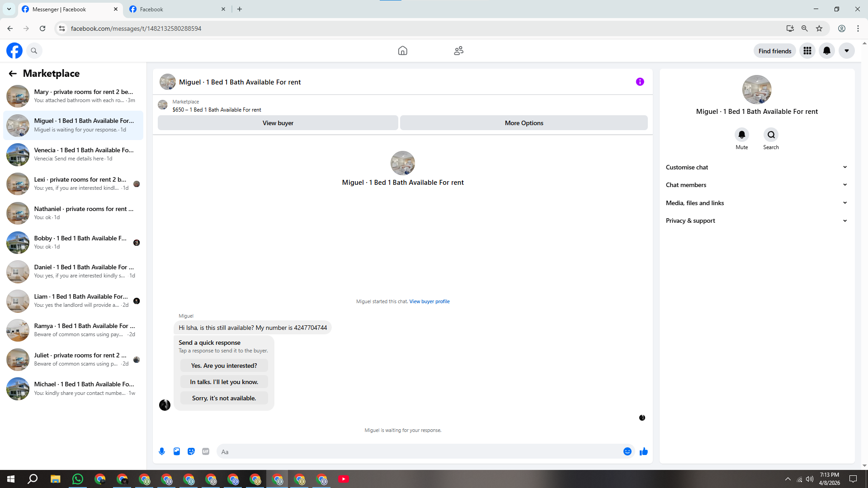Expand the Privacy & support section
Image resolution: width=868 pixels, height=488 pixels.
[756, 221]
